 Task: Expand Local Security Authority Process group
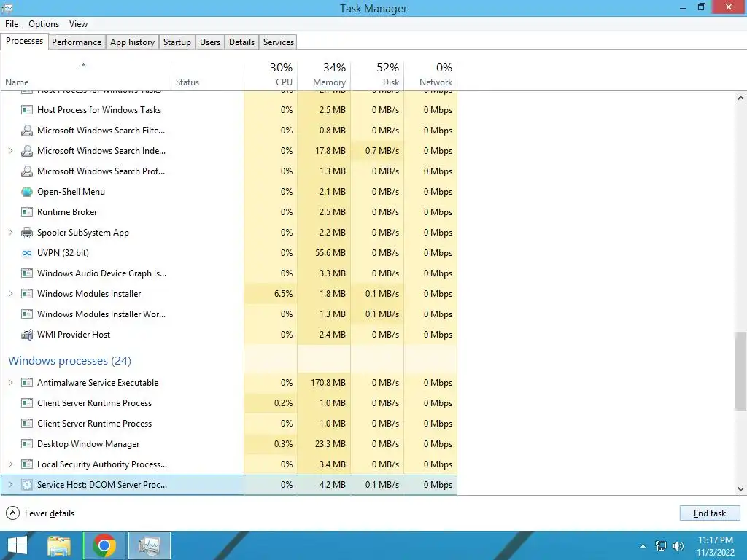pos(10,464)
